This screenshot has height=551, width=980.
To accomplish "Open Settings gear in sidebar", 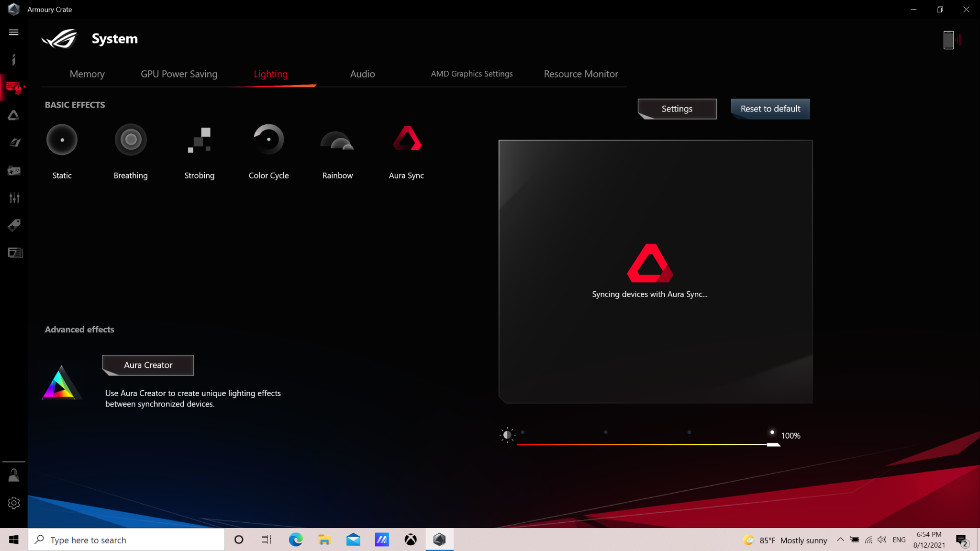I will coord(13,503).
